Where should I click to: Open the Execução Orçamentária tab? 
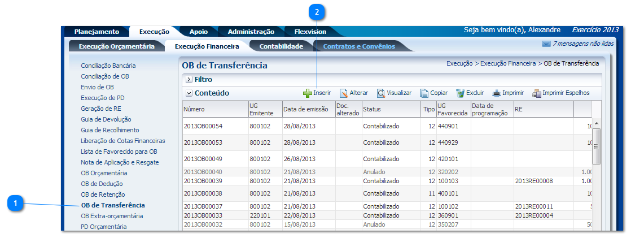point(115,46)
